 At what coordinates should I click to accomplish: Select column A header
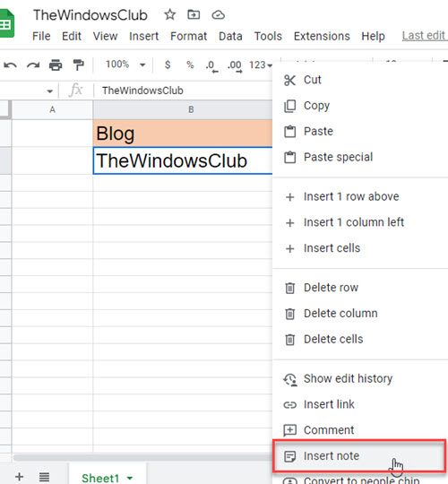53,109
